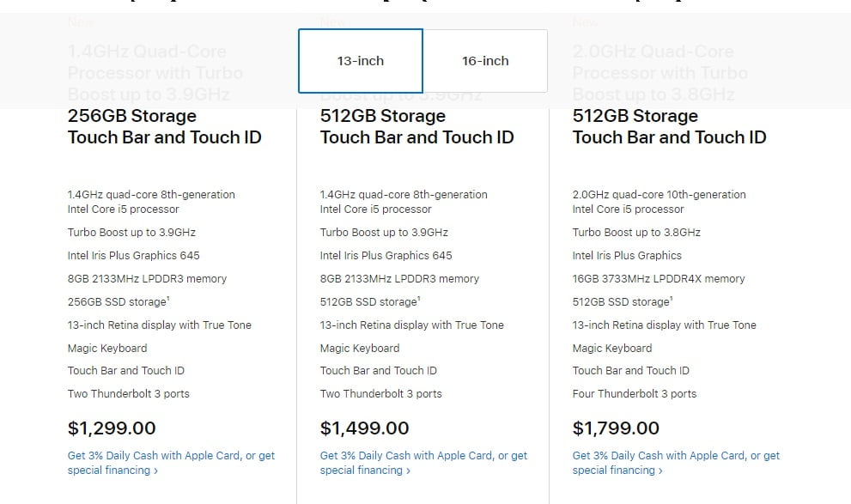Open Apple Card financing link under $1,799.00
Viewport: 851px width, 504px height.
click(676, 456)
